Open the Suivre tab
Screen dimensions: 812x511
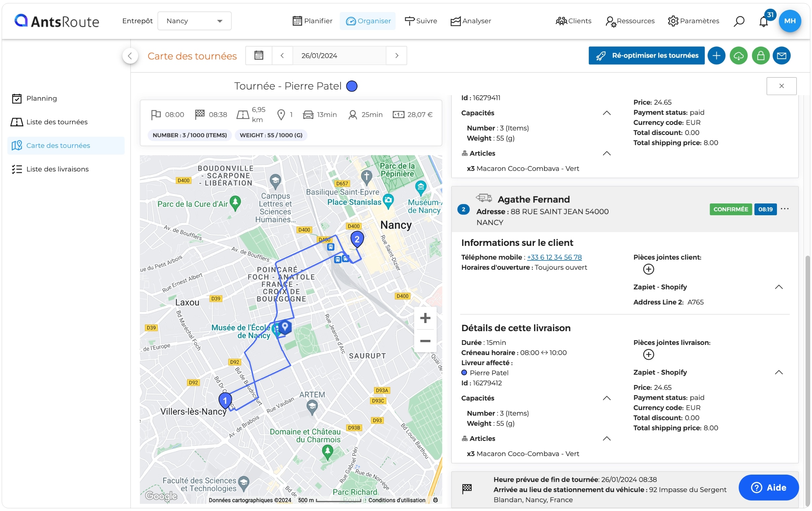(x=421, y=21)
